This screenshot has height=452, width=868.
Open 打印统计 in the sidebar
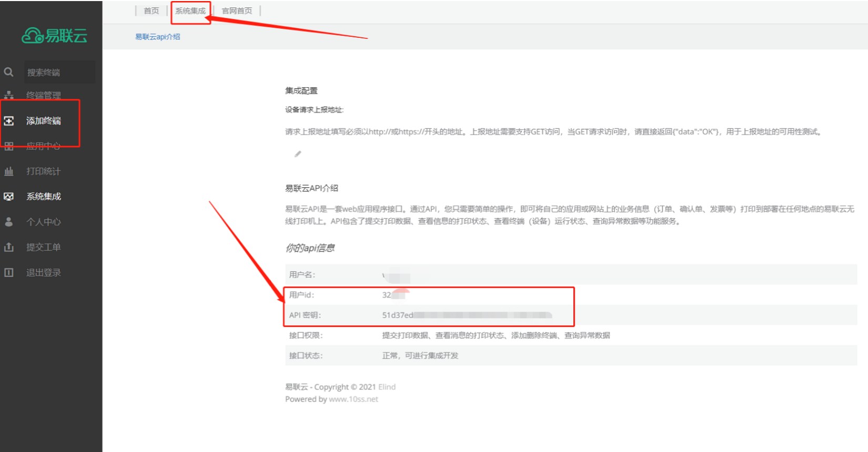(x=44, y=172)
